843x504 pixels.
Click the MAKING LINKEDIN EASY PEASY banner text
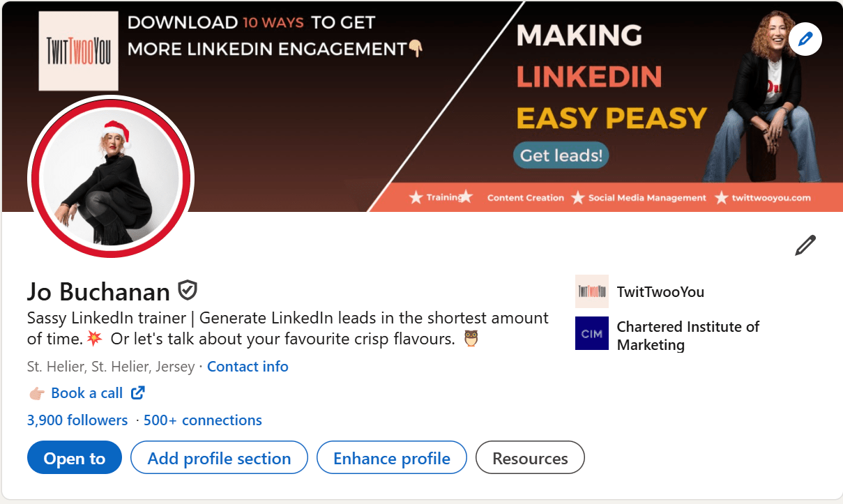click(x=612, y=77)
